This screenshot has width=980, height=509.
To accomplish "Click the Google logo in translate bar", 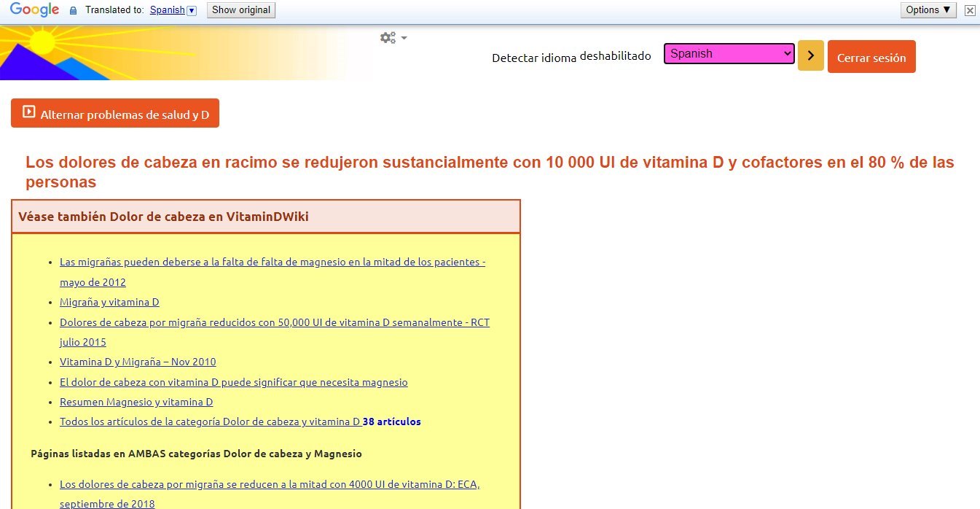I will pos(34,10).
